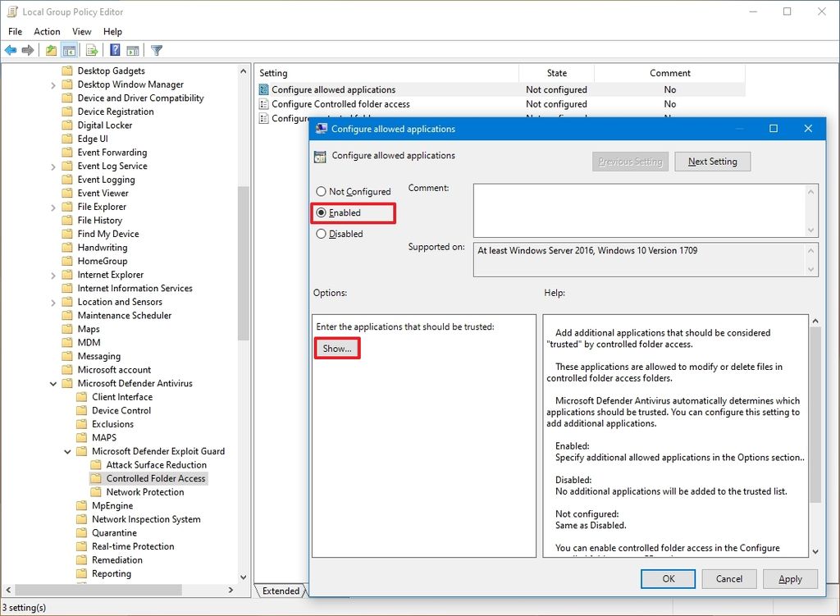Click the Filter icon in the toolbar
This screenshot has width=840, height=616.
(155, 50)
